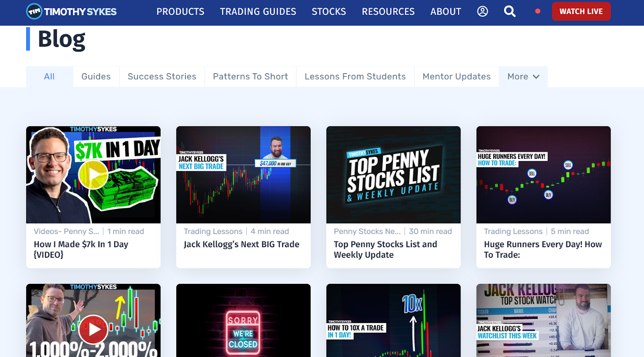Open the STOCKS menu

[329, 12]
